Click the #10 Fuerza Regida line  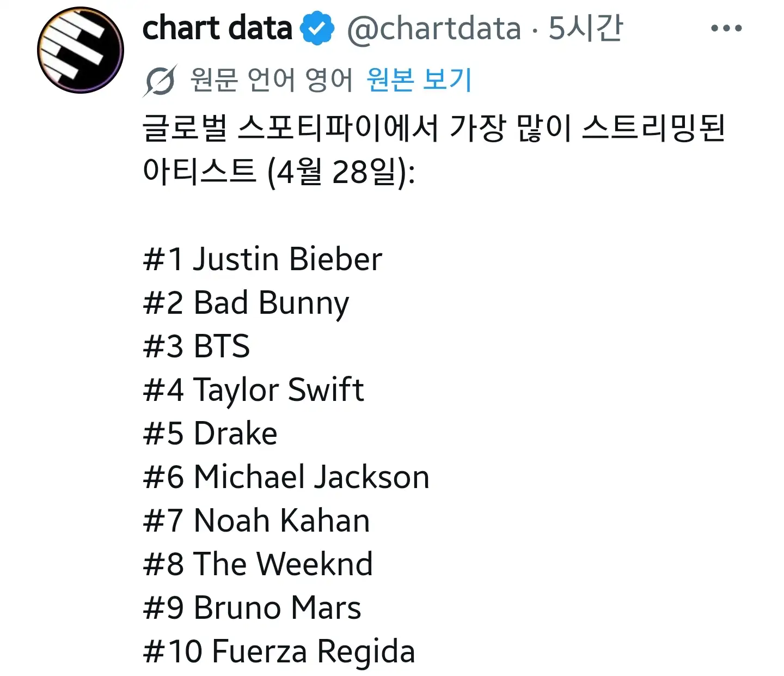pyautogui.click(x=279, y=651)
